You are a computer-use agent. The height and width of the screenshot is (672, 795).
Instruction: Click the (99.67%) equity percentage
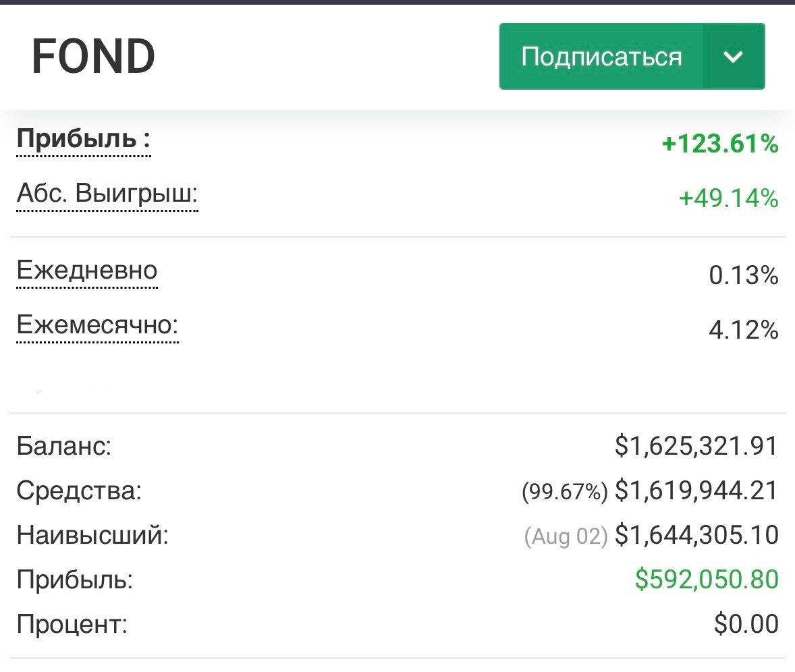tap(565, 492)
